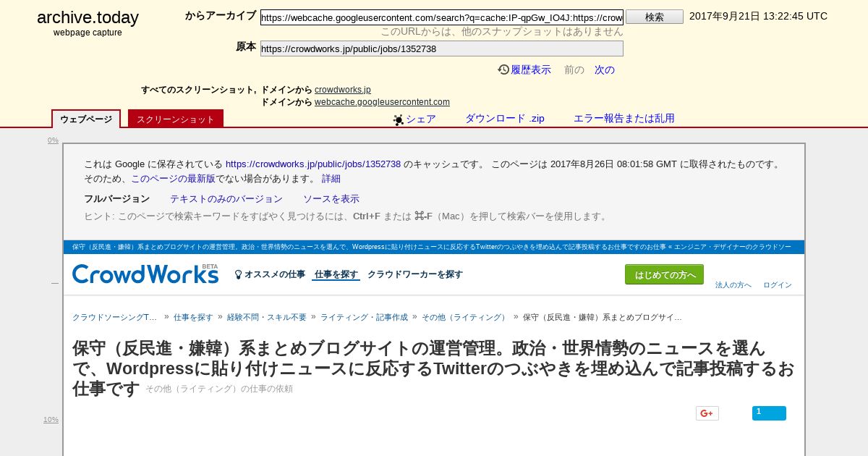The height and width of the screenshot is (456, 868).
Task: Jump to 0% page marker
Action: 53,140
